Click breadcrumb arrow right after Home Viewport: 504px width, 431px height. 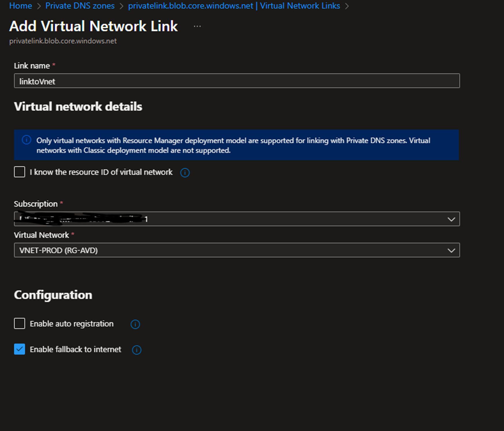39,6
